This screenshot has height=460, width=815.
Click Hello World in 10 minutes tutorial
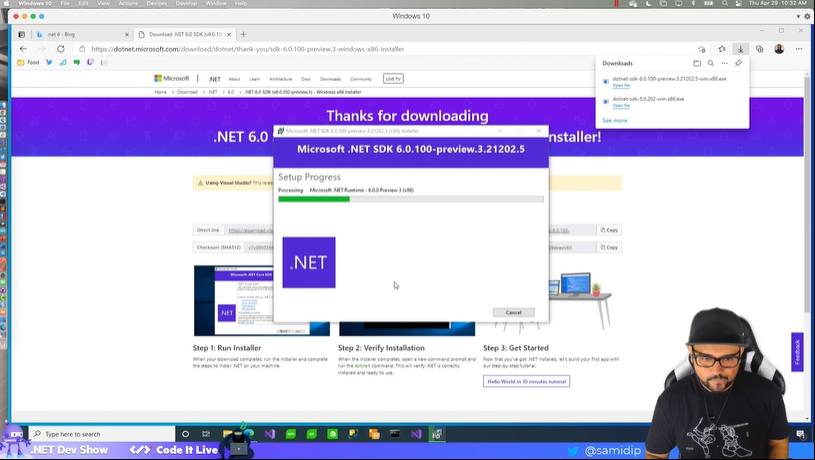click(527, 381)
